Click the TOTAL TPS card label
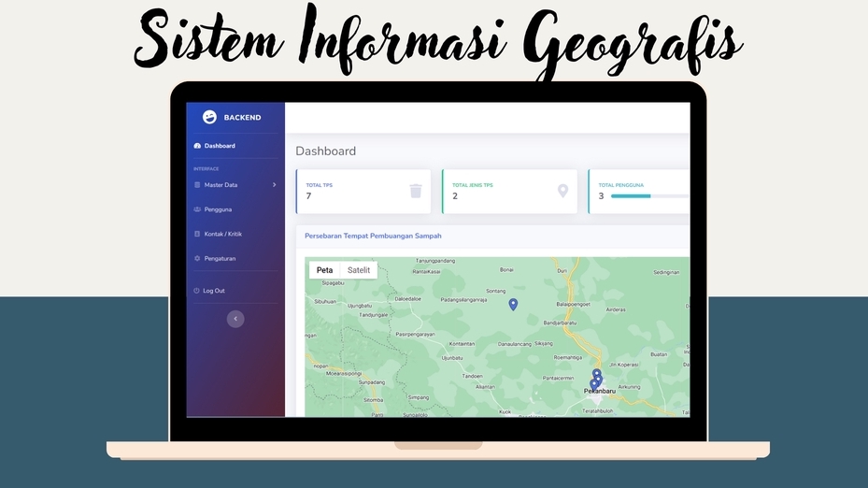The image size is (868, 488). point(320,185)
